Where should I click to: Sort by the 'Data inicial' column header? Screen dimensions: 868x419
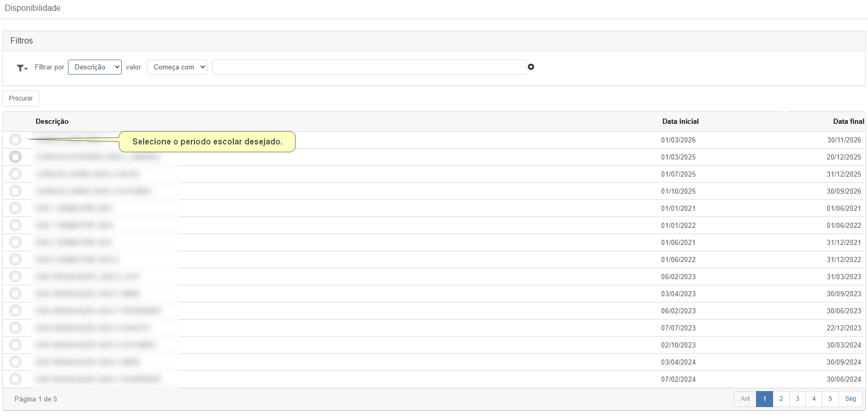pos(680,121)
